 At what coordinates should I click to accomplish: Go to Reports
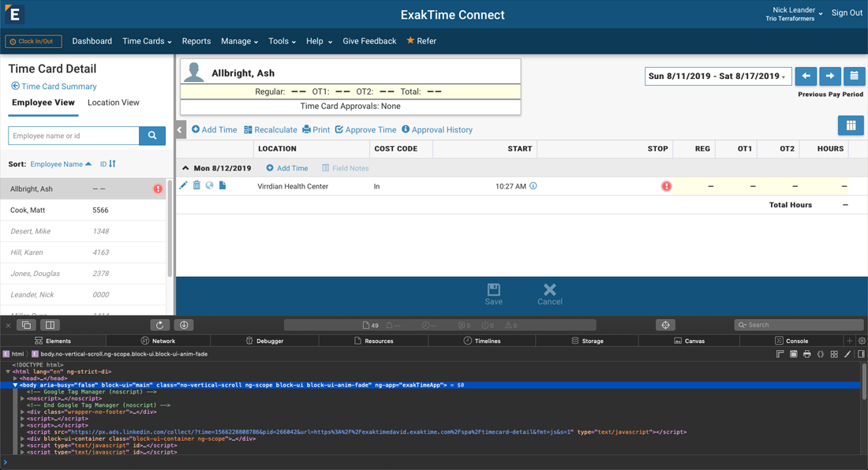click(x=196, y=41)
